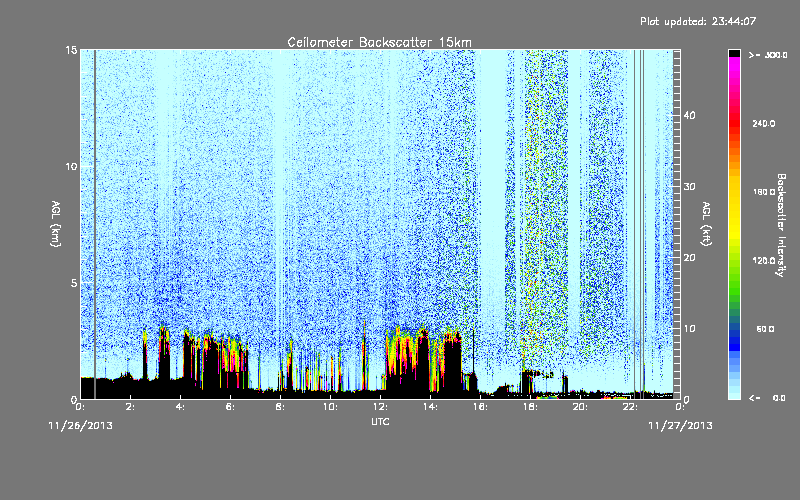Image resolution: width=800 pixels, height=500 pixels.
Task: Click the '2:' hour tick label
Action: (130, 407)
